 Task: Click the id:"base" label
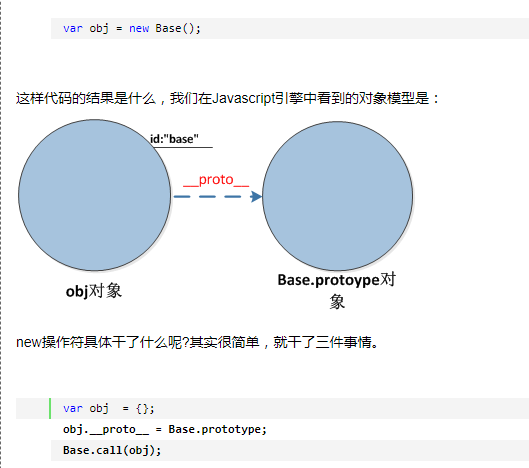174,139
